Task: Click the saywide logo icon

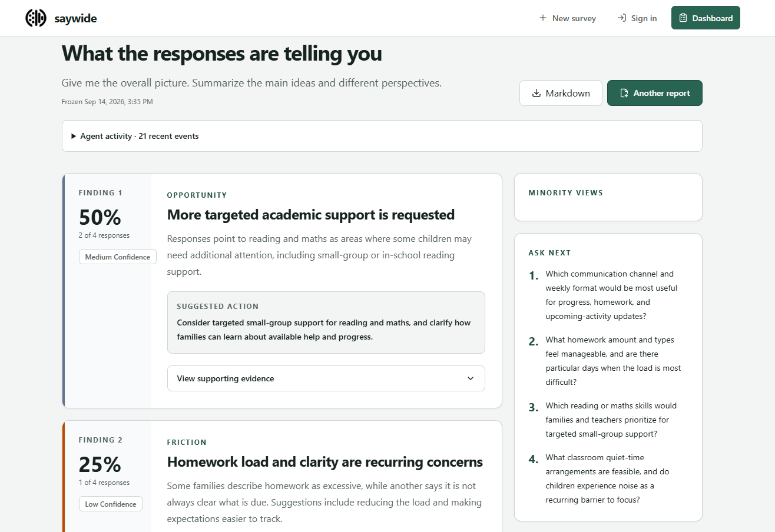Action: (x=36, y=18)
